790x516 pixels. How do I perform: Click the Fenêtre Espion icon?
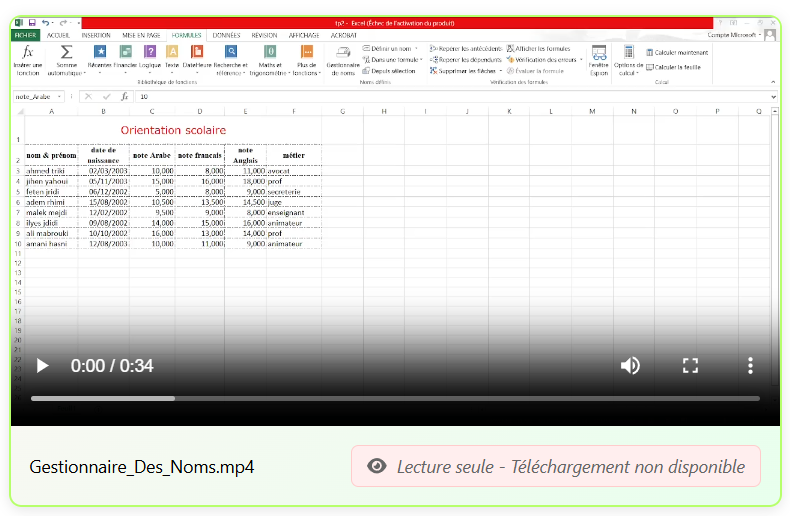point(599,53)
